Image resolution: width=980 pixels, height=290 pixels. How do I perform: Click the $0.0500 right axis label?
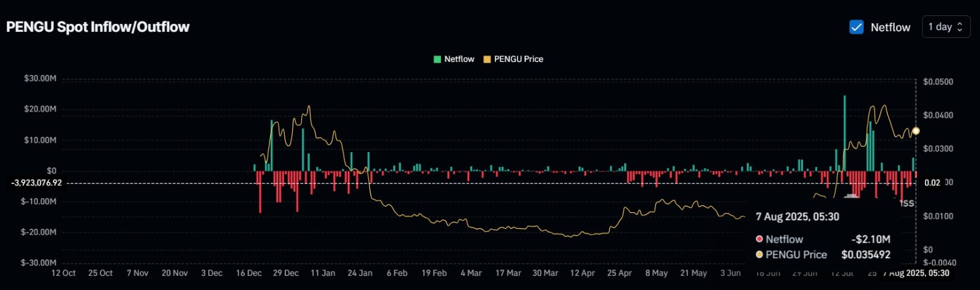click(938, 82)
